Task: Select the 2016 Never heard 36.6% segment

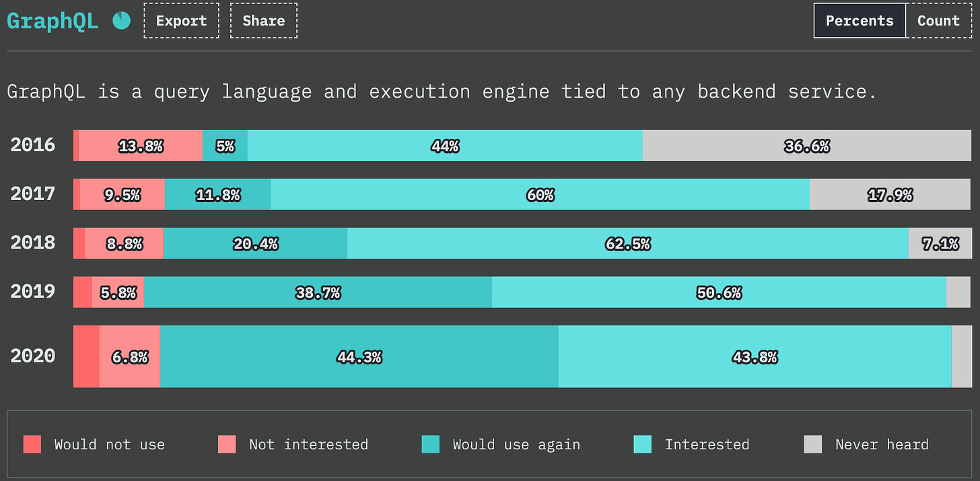Action: [x=807, y=146]
